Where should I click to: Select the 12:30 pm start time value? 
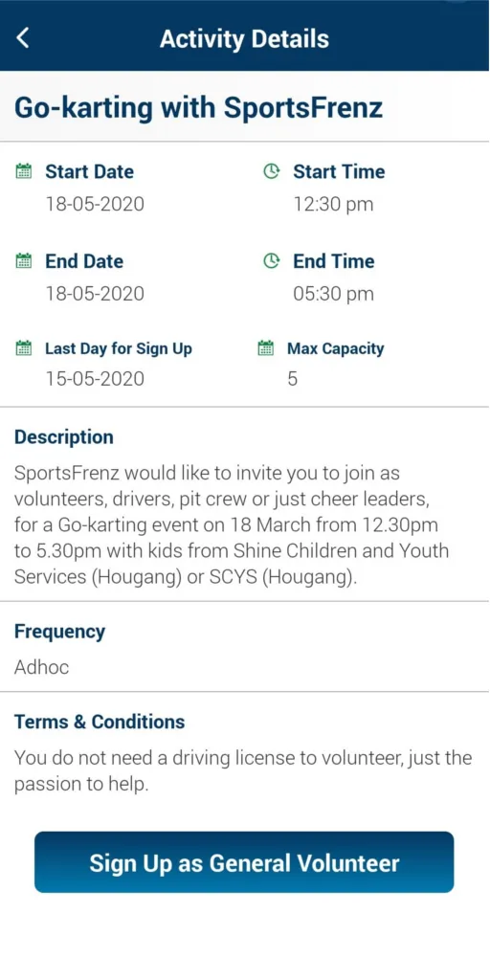pos(333,204)
